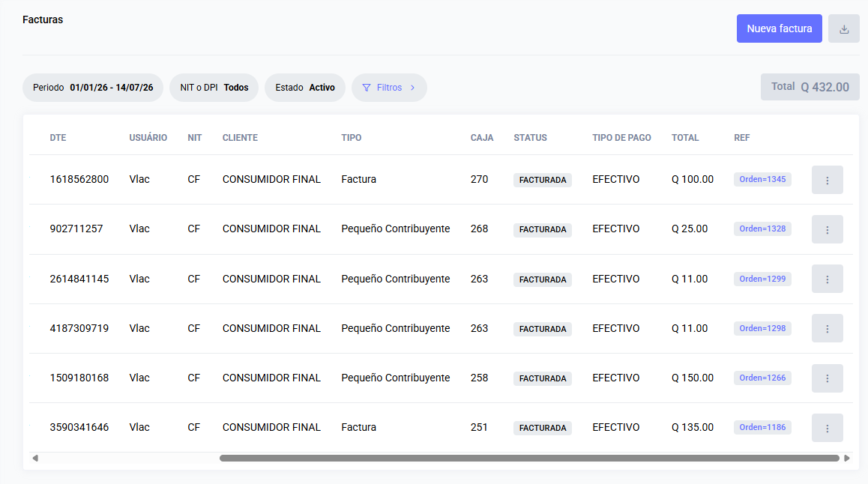Click the total Q 150.00 cell

click(x=693, y=378)
